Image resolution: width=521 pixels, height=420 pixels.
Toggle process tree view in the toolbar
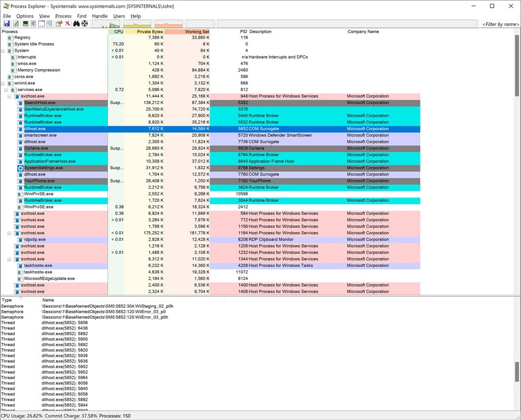32,23
